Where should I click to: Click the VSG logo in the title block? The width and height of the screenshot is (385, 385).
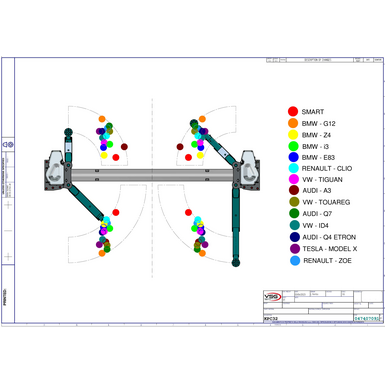tap(273, 296)
